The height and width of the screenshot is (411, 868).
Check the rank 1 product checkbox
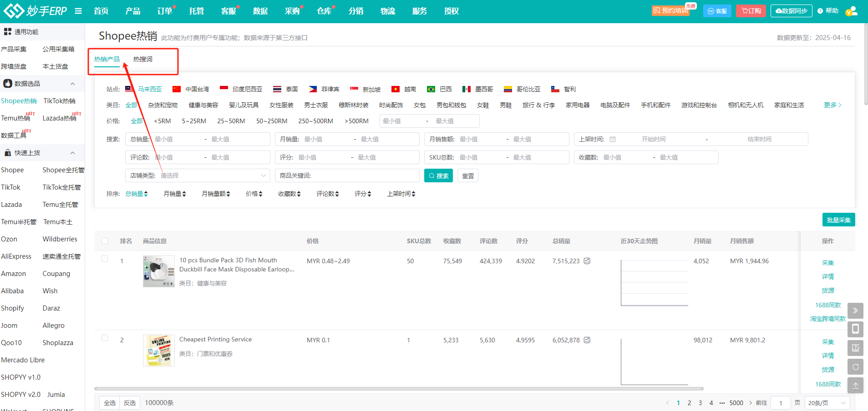[105, 259]
